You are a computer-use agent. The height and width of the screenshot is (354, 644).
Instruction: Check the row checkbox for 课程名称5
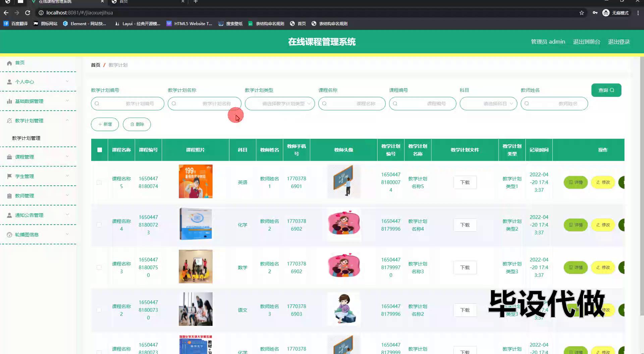pyautogui.click(x=99, y=182)
